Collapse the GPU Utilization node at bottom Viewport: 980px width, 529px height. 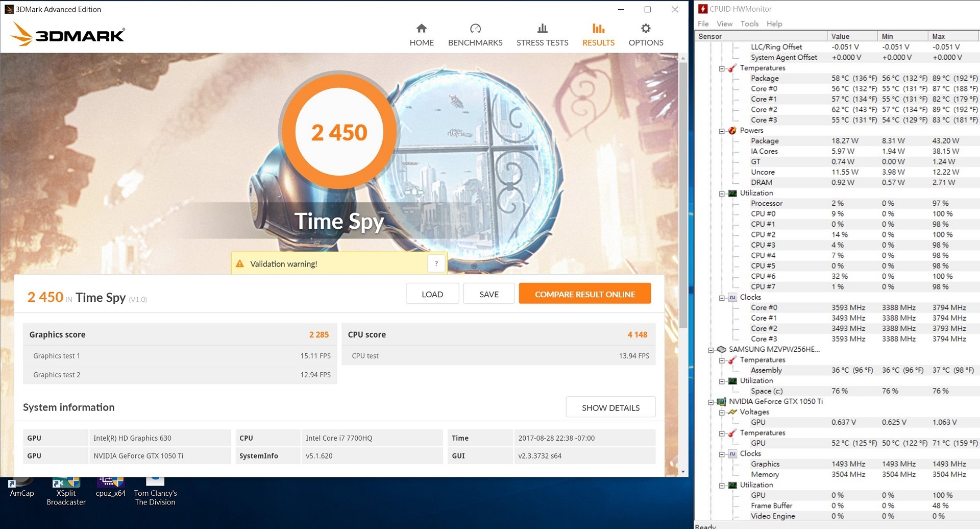click(722, 485)
